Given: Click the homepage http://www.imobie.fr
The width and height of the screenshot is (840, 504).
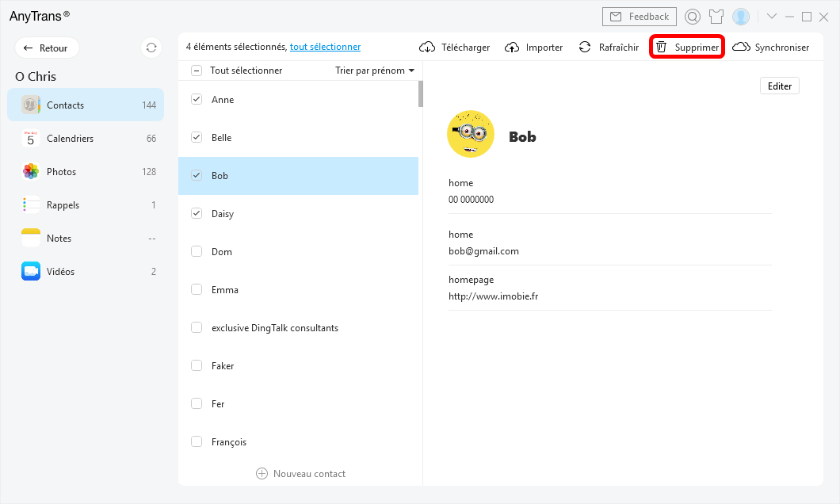Looking at the screenshot, I should [494, 296].
